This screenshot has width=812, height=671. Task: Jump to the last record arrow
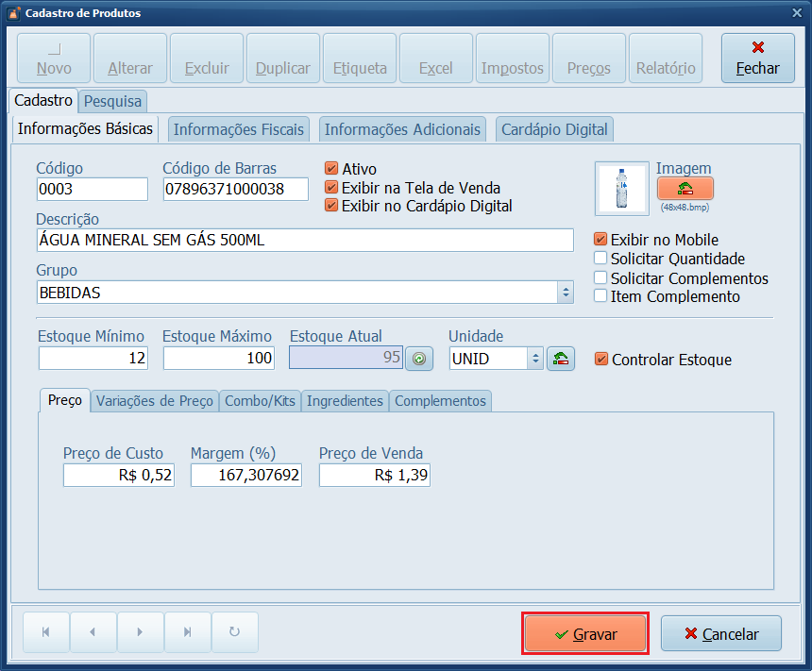(187, 632)
